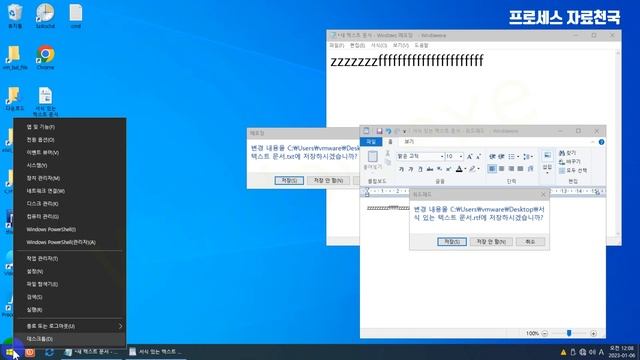Screen dimensions: 640x360
Task: Click Save(S) in the WordPad save prompt
Action: (451, 242)
